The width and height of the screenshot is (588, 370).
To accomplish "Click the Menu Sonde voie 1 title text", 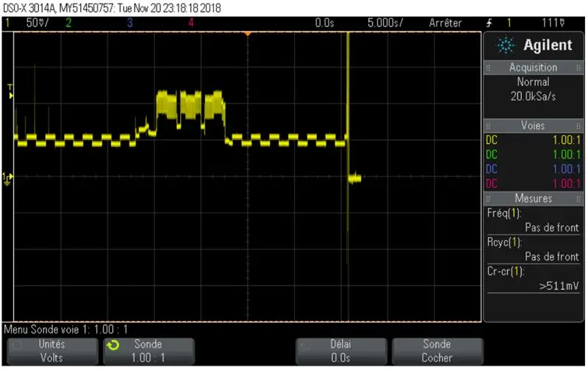I will pos(65,330).
